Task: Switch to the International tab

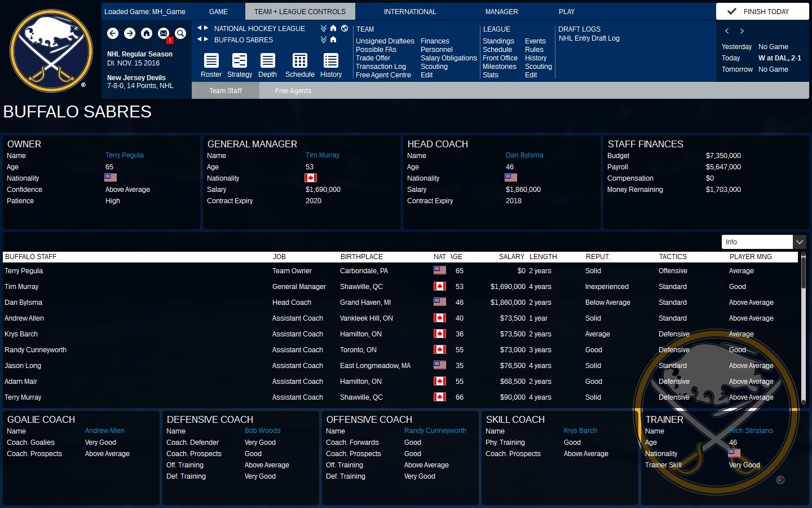Action: [x=410, y=11]
